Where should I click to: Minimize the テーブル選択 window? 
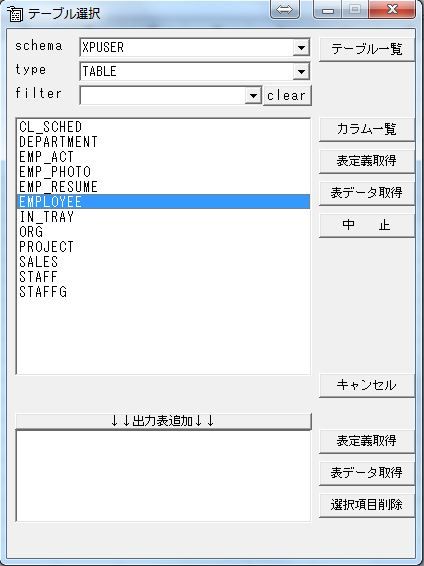(328, 9)
